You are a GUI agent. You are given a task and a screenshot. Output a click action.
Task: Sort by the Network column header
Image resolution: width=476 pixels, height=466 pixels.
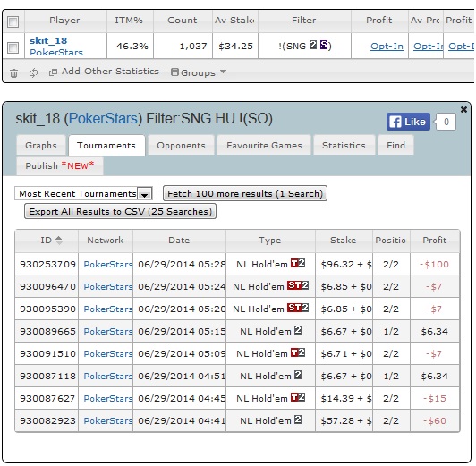tap(106, 241)
